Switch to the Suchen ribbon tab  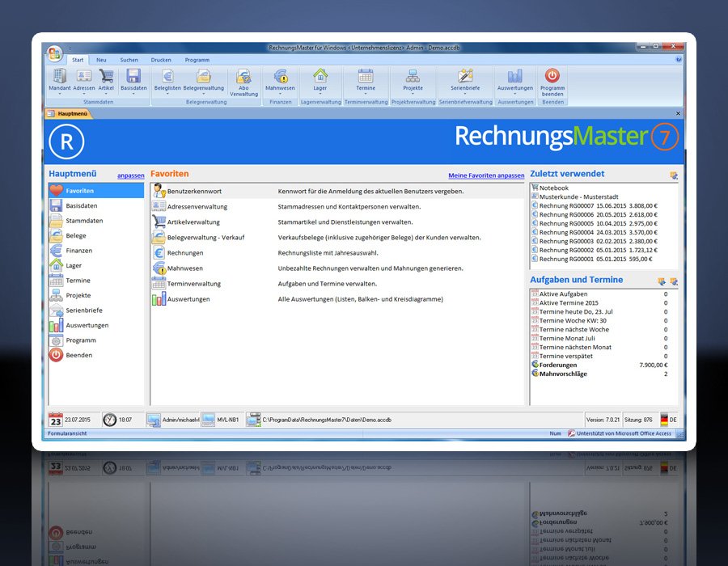(x=129, y=60)
